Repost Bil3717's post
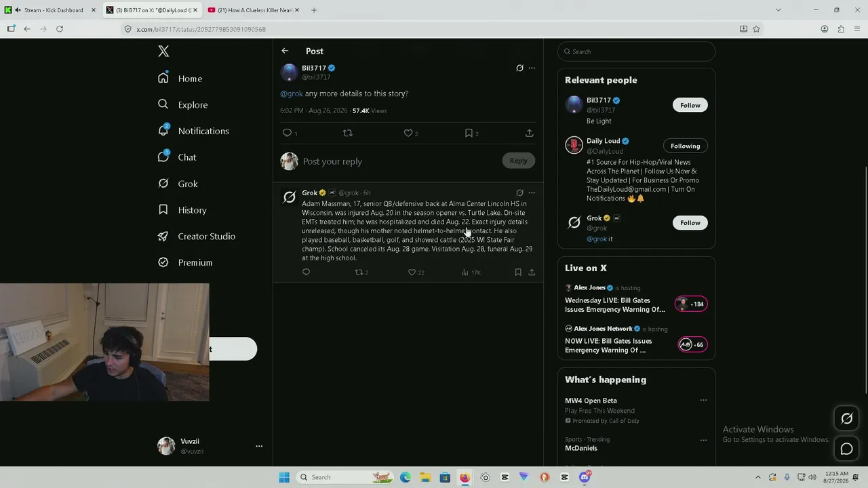 tap(347, 133)
